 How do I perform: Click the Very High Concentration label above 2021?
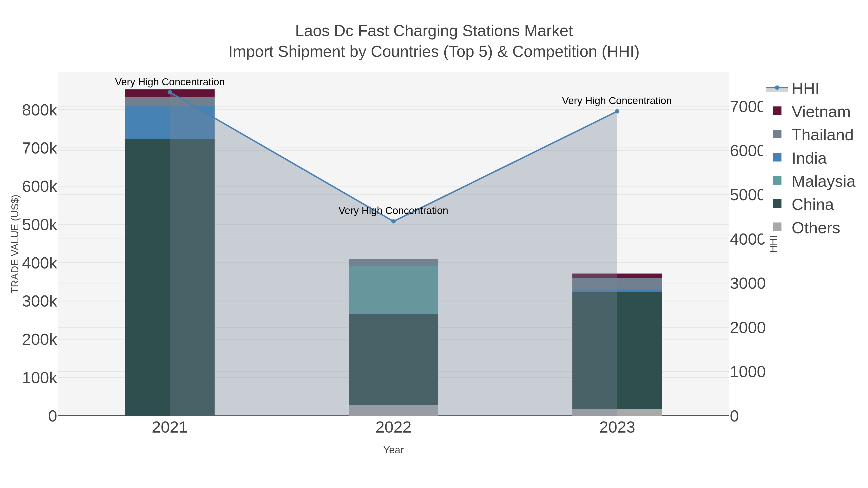click(x=170, y=82)
